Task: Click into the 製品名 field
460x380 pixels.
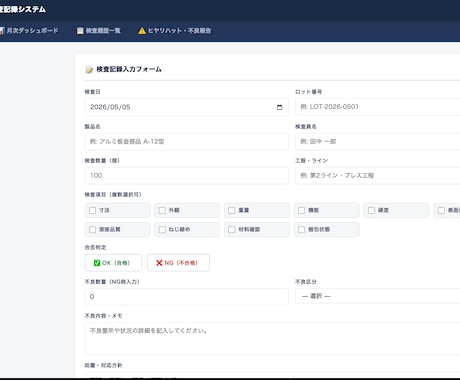Action: pos(187,142)
